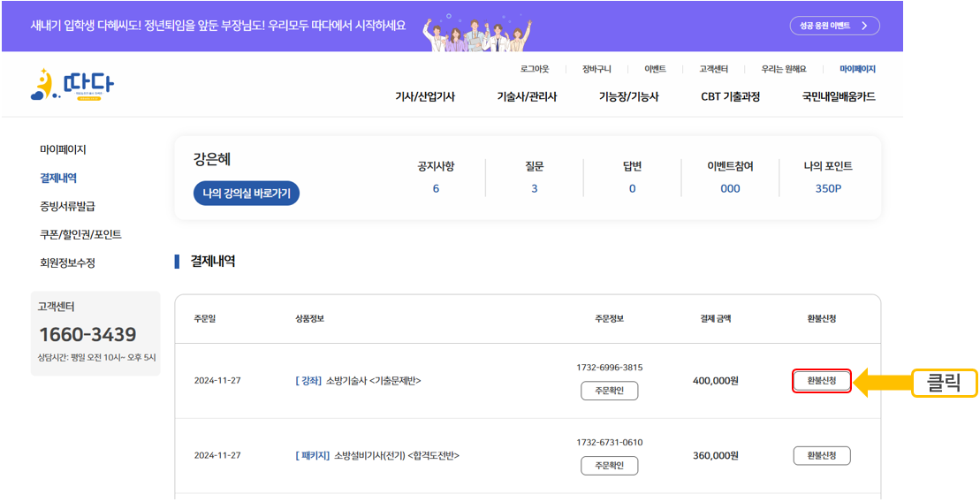Click order number 1732-6731-0610
Image resolution: width=980 pixels, height=502 pixels.
tap(610, 442)
